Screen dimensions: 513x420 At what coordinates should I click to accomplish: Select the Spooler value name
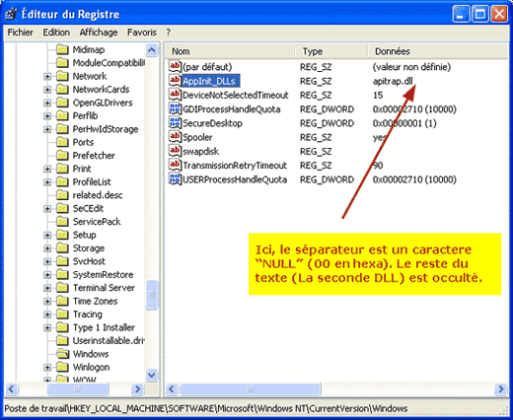pos(197,137)
